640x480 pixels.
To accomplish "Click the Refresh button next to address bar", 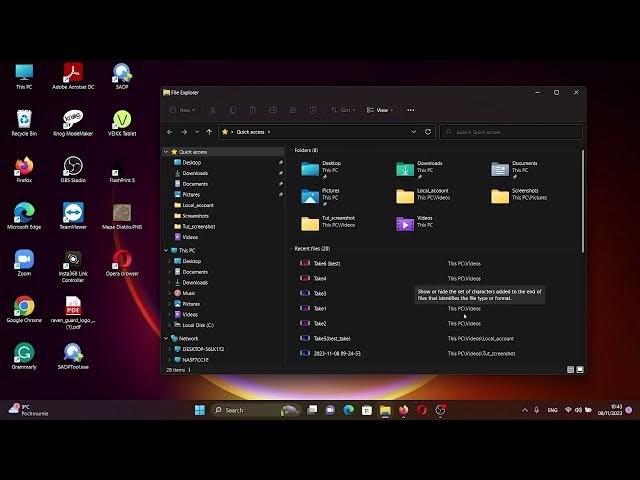I will point(428,132).
